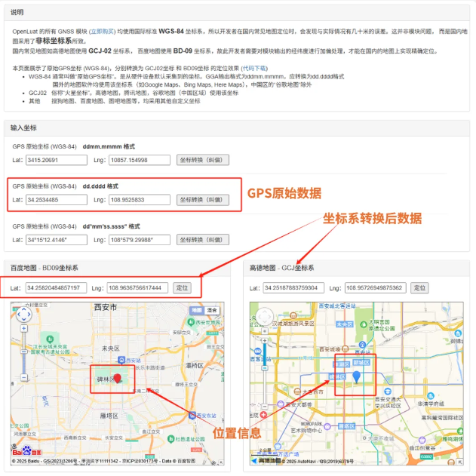Click the 大明宫国家遗址公园 tree icon
Viewport: 476px width, 476px height.
364,325
